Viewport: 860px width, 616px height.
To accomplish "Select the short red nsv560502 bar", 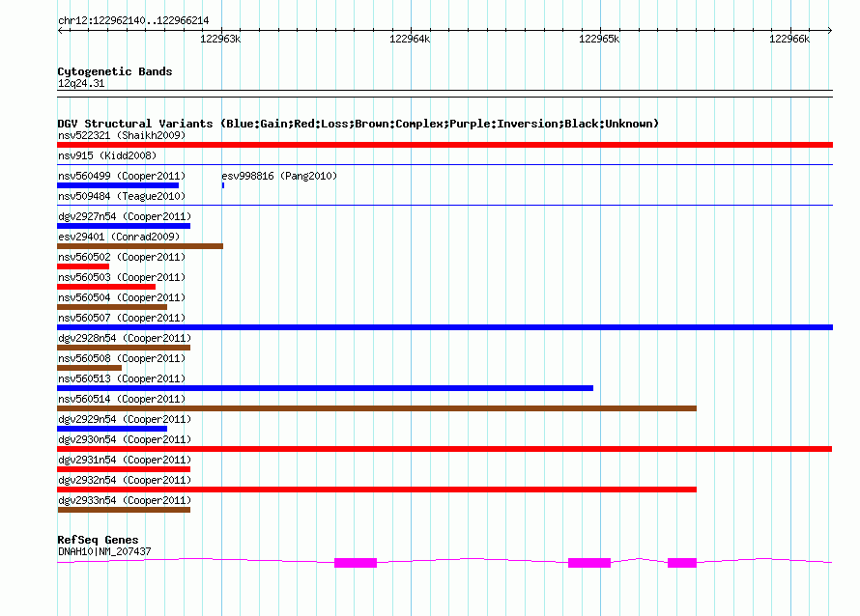I will (x=83, y=266).
